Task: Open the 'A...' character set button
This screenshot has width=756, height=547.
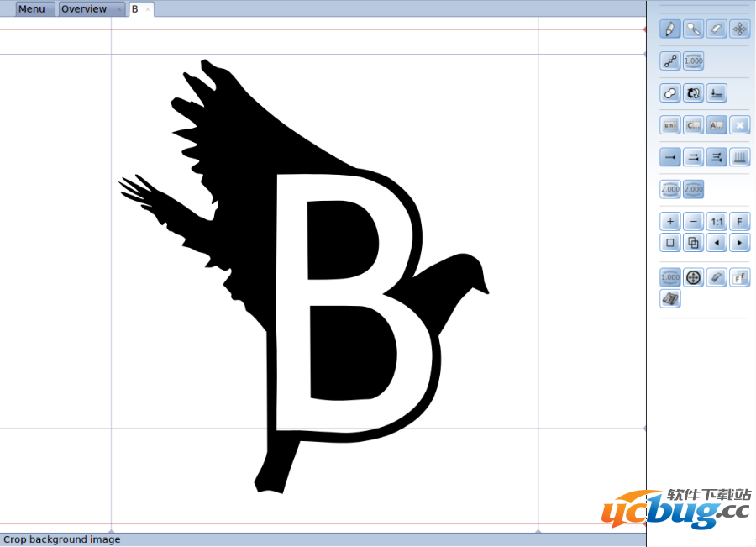Action: [717, 125]
